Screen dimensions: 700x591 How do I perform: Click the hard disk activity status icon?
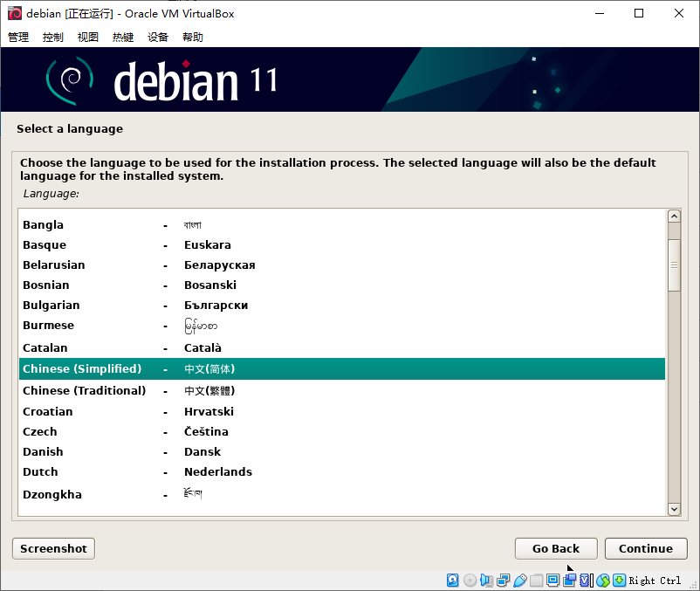(452, 580)
